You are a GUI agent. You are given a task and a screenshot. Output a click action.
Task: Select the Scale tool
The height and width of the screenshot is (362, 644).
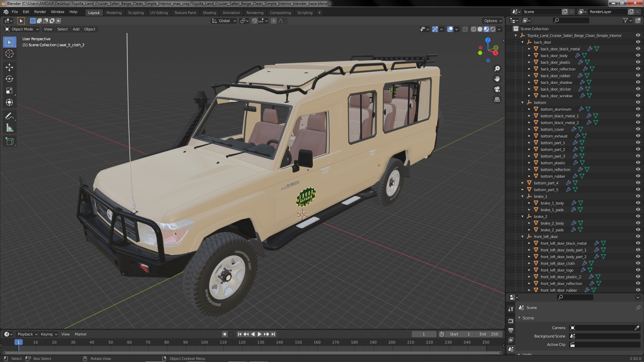(9, 91)
